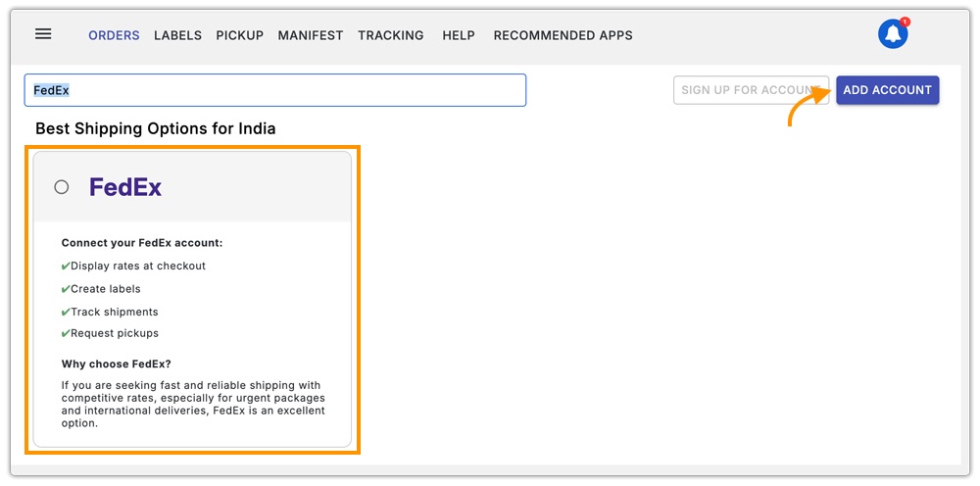Click the FedEx logo on the card

[x=125, y=187]
